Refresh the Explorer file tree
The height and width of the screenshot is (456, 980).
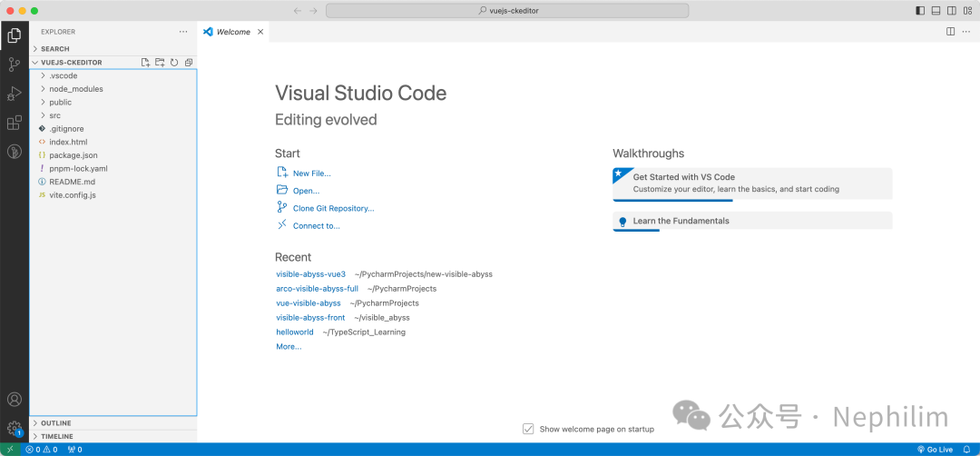click(174, 63)
